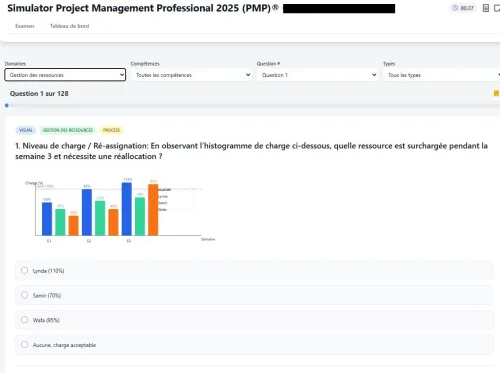Click the clock icon beside the timer
The height and width of the screenshot is (373, 500).
click(455, 8)
